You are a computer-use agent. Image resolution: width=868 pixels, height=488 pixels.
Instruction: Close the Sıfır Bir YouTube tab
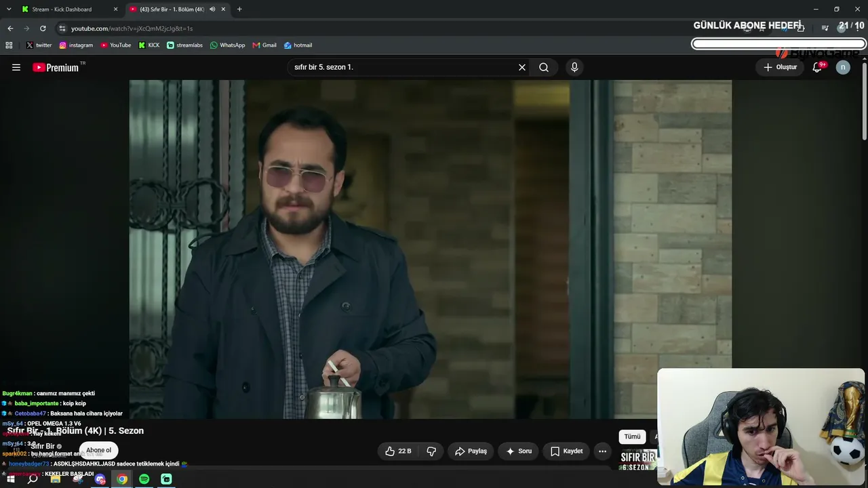pyautogui.click(x=223, y=9)
